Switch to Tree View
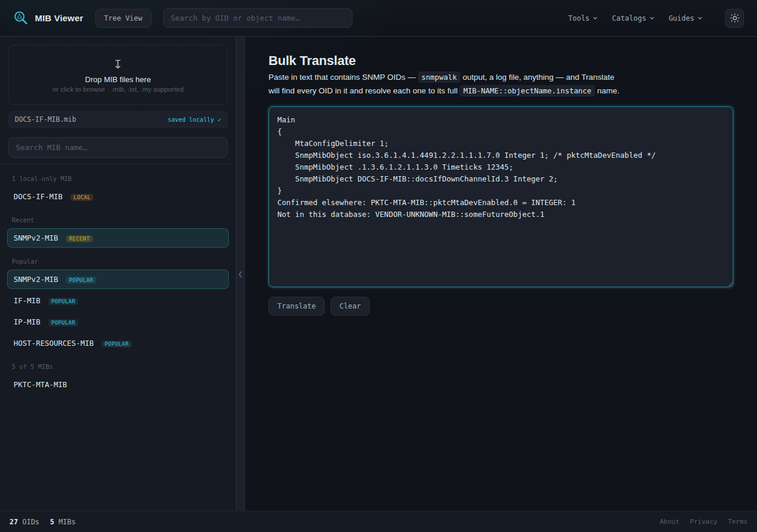Screen dimensions: 757x532 [x=123, y=18]
